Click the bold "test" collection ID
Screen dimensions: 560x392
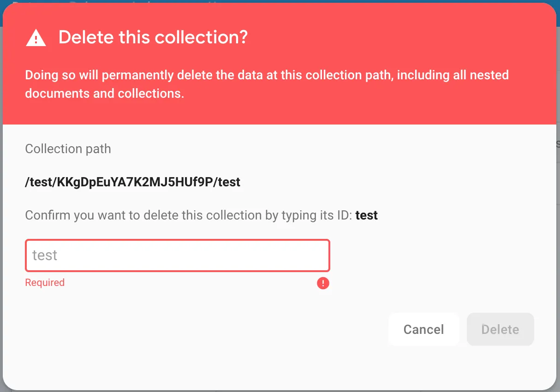(x=367, y=215)
